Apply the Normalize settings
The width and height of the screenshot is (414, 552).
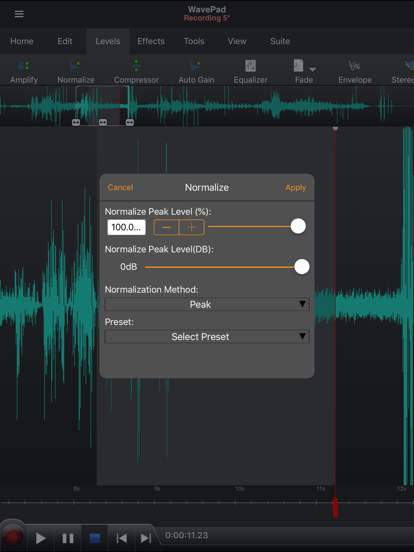click(x=296, y=187)
